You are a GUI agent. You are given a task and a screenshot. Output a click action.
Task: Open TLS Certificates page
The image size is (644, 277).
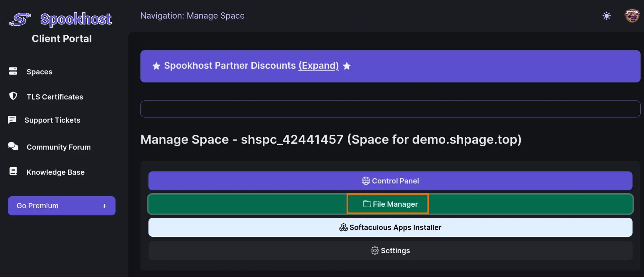(x=55, y=97)
